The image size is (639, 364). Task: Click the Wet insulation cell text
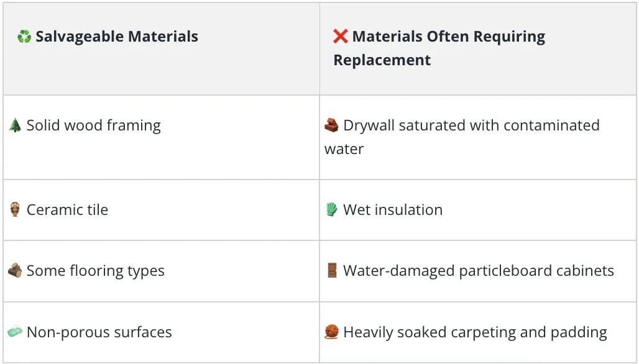click(393, 210)
